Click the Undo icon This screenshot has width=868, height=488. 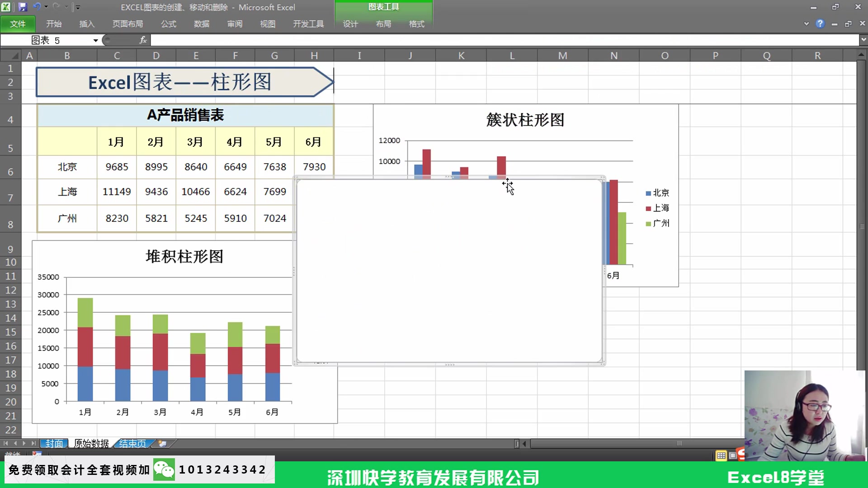pyautogui.click(x=37, y=7)
